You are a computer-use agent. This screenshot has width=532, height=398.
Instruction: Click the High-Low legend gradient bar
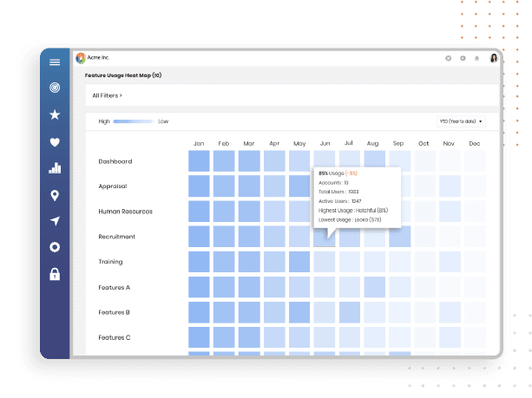(134, 121)
